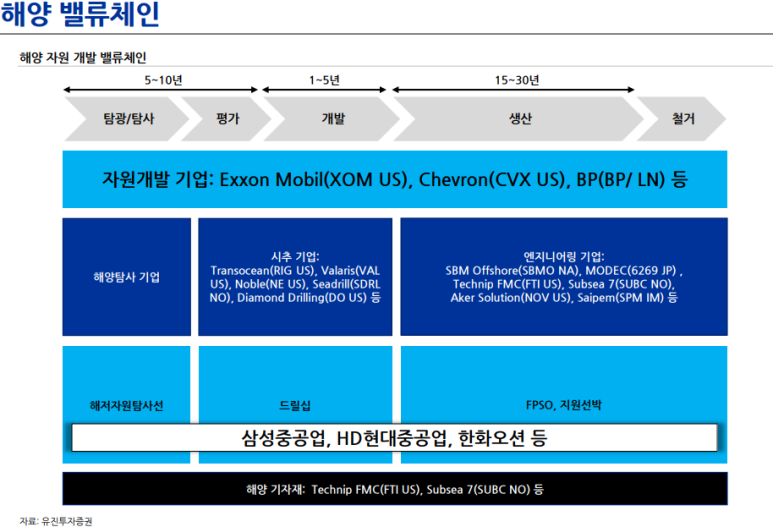
Task: Click the 자원개발 기업 Exxon Mobil banner
Action: tap(395, 179)
